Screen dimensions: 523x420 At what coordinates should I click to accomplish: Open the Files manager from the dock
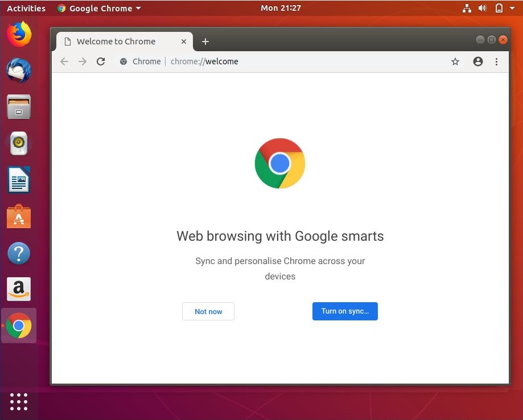pos(19,107)
